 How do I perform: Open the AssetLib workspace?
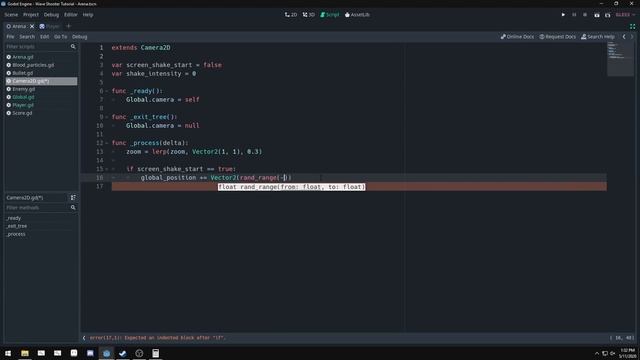coord(357,15)
